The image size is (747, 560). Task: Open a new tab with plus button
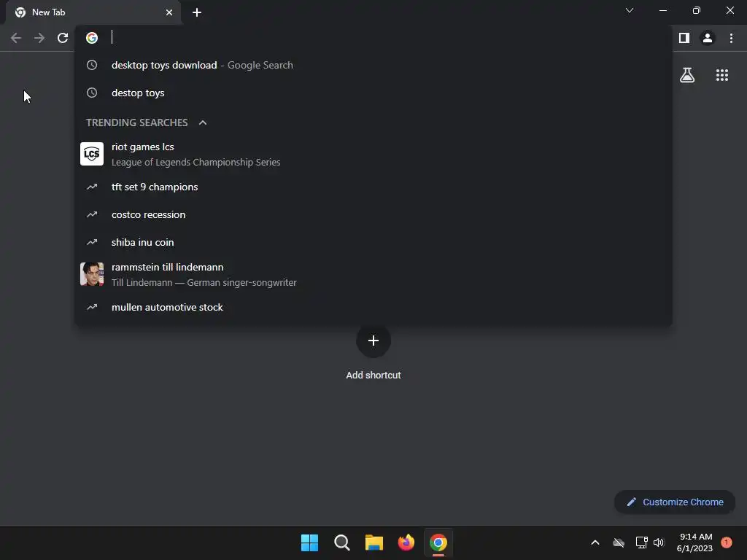(197, 12)
